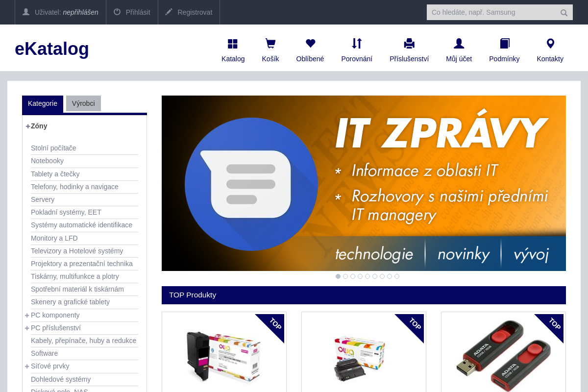Access the Můj účet user icon
Viewport: 588px width, 392px height.
(459, 44)
